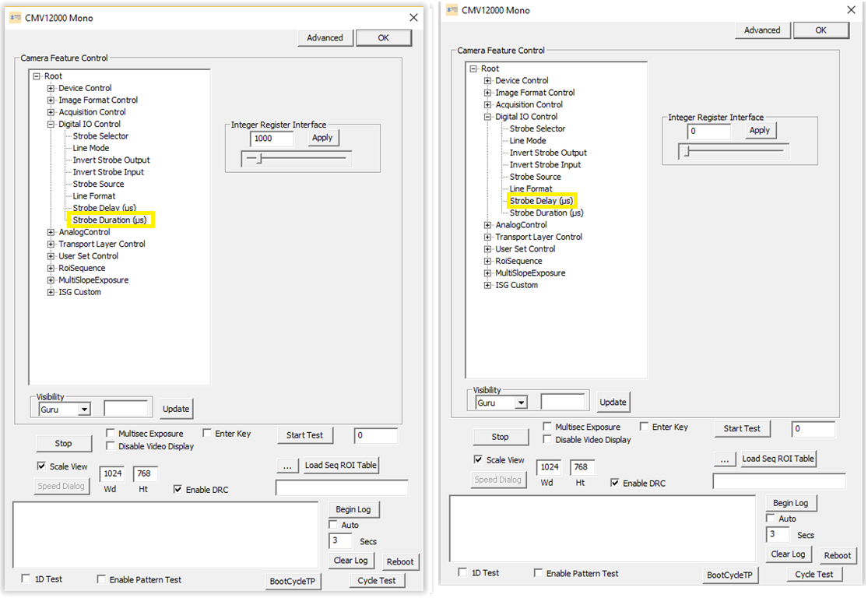Select Invert Strobe Output in left window
868x598 pixels.
click(x=111, y=160)
